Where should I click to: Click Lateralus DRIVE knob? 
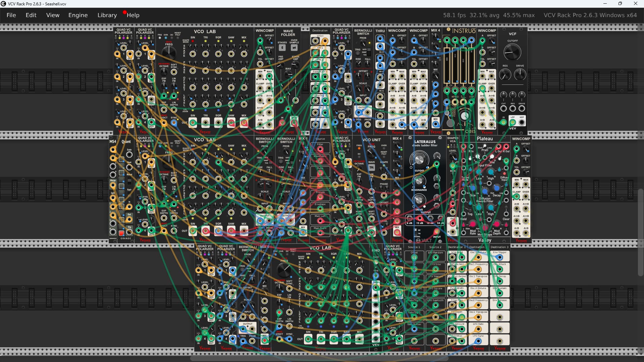point(419,200)
